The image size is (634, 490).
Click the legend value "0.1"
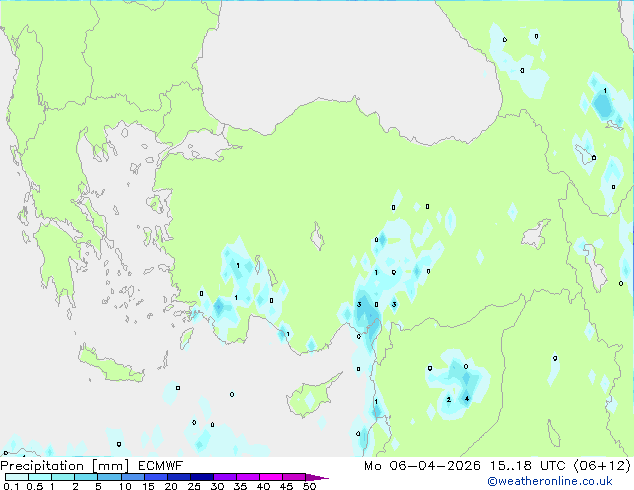pyautogui.click(x=11, y=486)
